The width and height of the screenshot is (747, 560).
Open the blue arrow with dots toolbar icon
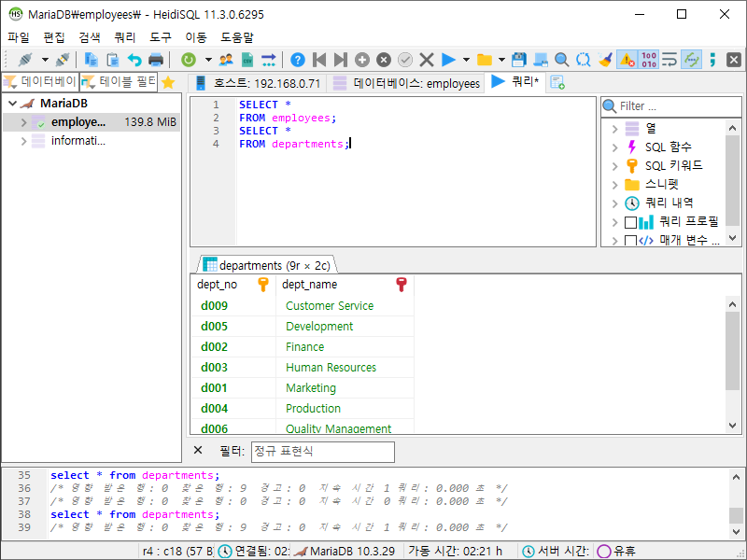pos(269,60)
